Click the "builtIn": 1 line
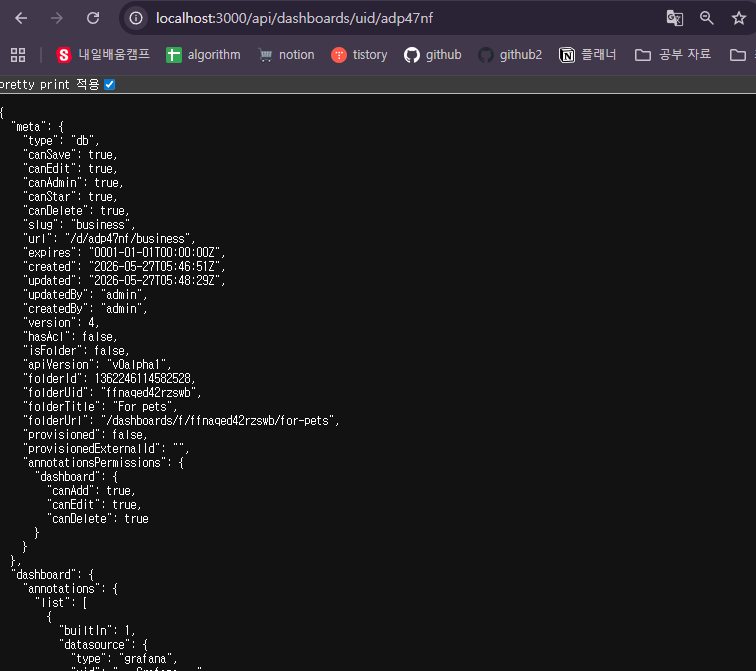The height and width of the screenshot is (671, 756). tap(97, 631)
